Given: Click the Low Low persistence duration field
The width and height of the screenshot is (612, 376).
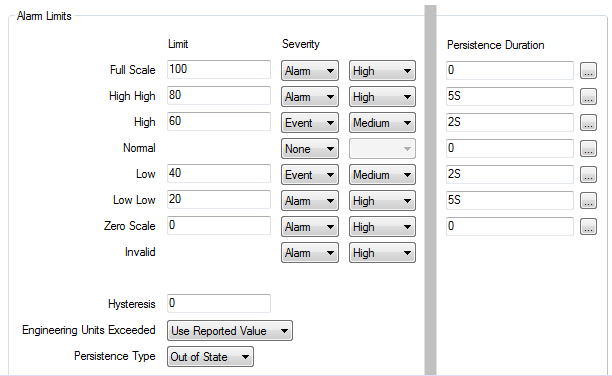Looking at the screenshot, I should [510, 200].
